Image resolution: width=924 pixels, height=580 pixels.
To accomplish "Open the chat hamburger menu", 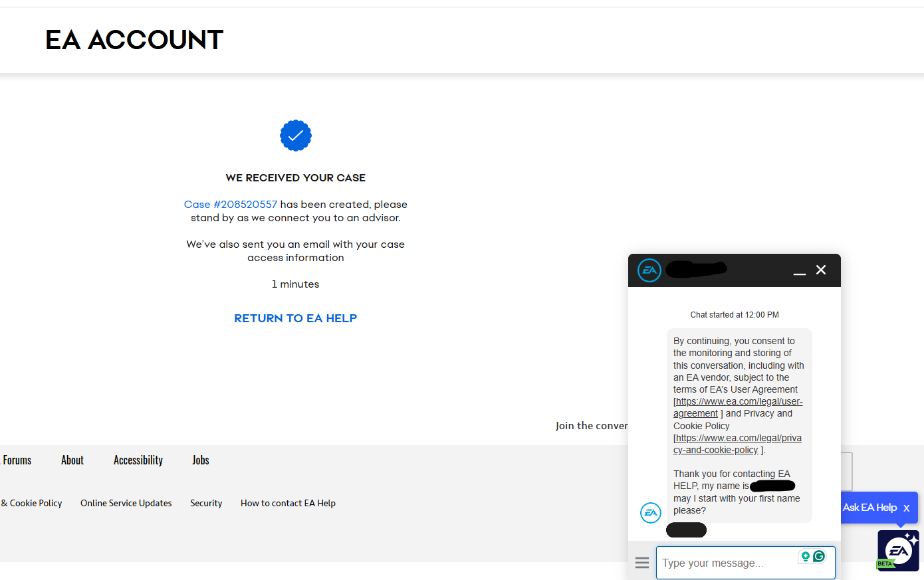I will pyautogui.click(x=641, y=563).
